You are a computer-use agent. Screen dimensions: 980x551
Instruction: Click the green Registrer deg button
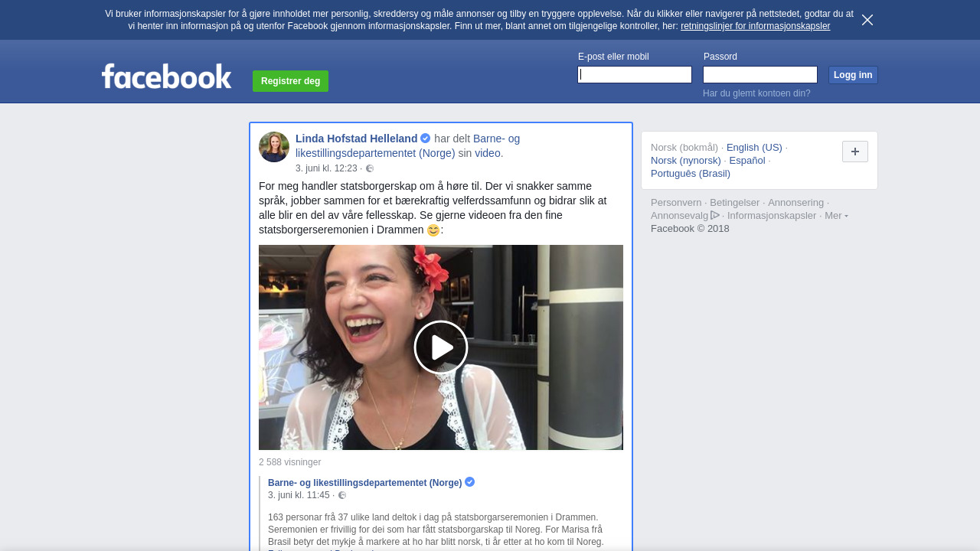click(x=290, y=81)
